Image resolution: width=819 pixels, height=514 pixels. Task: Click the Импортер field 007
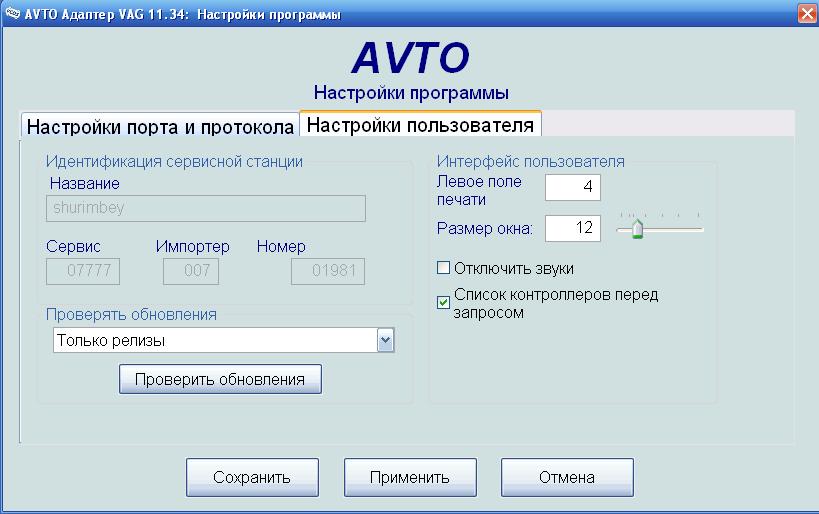[x=191, y=271]
